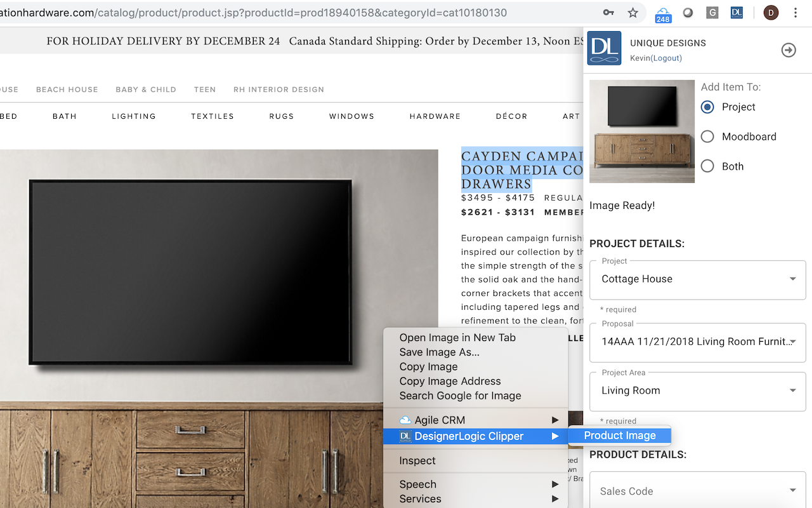The image size is (812, 508).
Task: Select the Project radio button
Action: pyautogui.click(x=707, y=107)
